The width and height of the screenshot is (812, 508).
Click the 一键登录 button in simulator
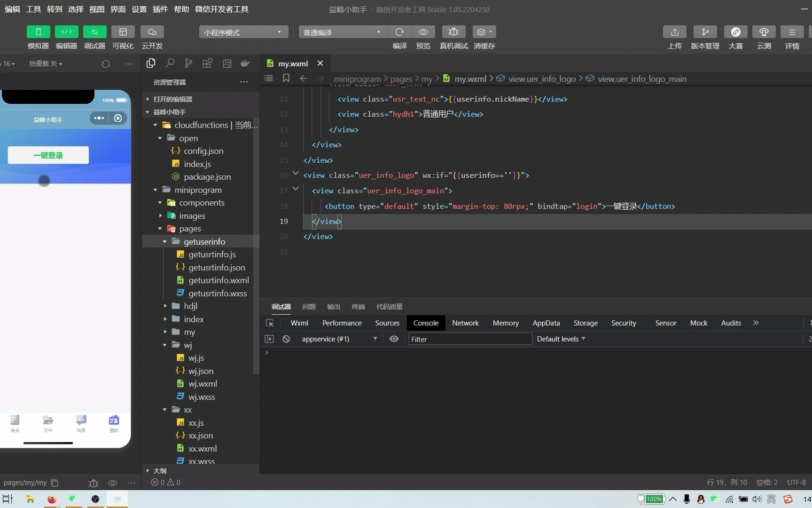tap(48, 155)
